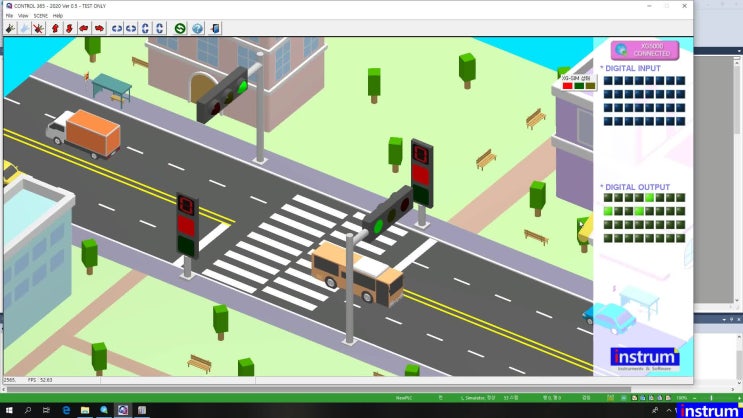The height and width of the screenshot is (418, 743).
Task: Click the zoom out minus in green status bar
Action: [695, 398]
